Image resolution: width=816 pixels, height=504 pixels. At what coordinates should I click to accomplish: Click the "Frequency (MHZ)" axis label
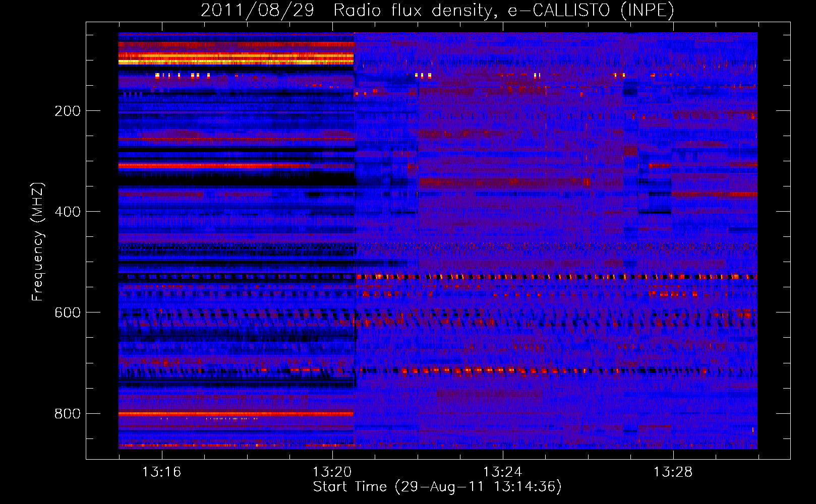point(38,241)
